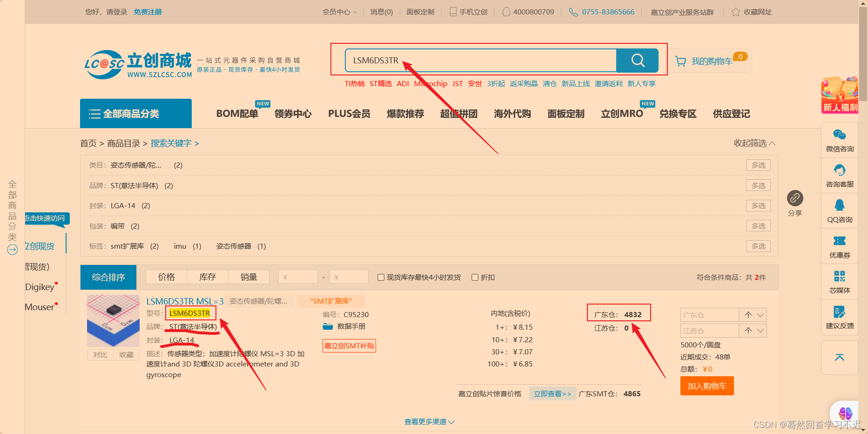
Task: Select the 综合排序 sort tab
Action: (108, 277)
